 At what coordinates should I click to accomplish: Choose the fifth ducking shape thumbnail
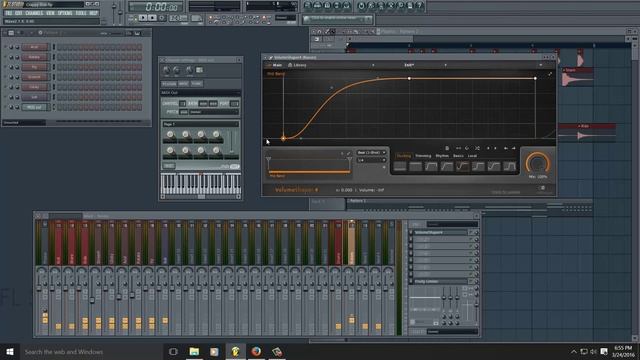(x=462, y=166)
